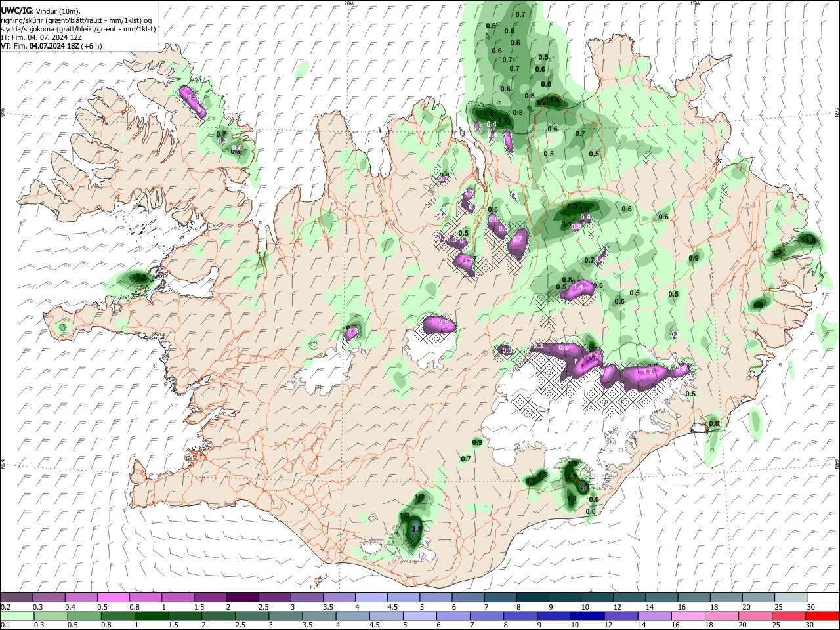The image size is (840, 630).
Task: Click the 'VT: Fim. 04.07.2024 18Z' valid time
Action: click(41, 46)
